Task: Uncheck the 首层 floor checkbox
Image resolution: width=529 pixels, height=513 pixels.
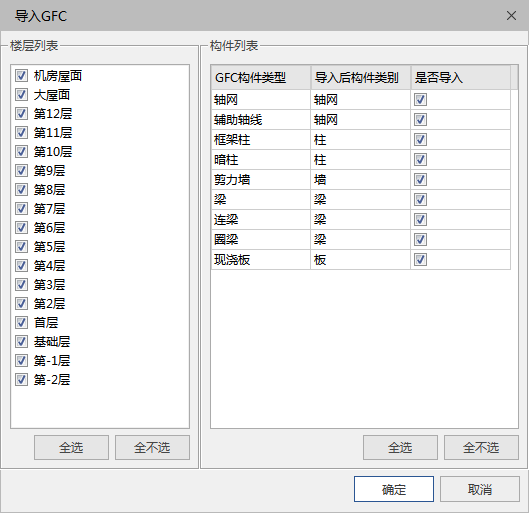Action: tap(21, 323)
